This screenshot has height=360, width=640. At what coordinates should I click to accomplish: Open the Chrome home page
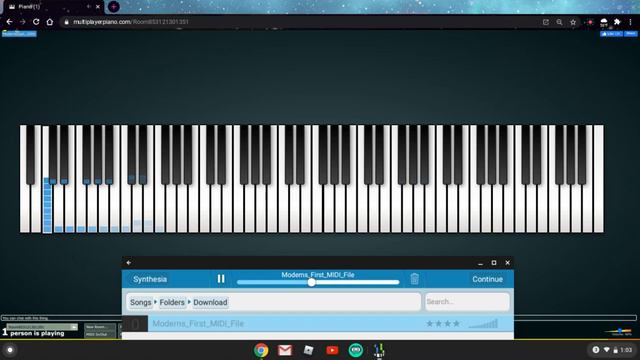(50, 22)
